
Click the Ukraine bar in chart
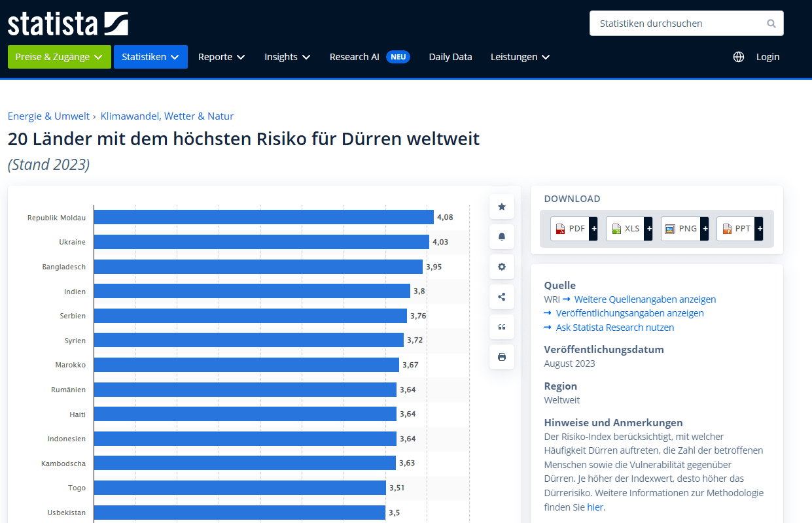pos(262,242)
